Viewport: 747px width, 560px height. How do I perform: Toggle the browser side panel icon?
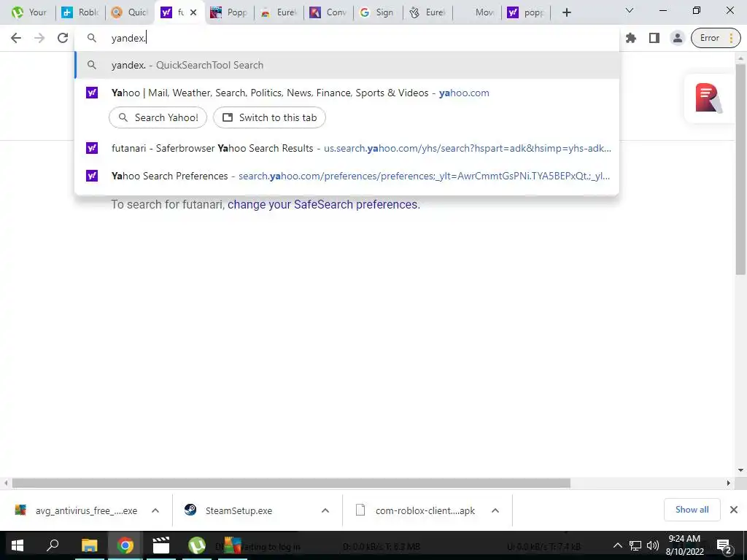654,38
